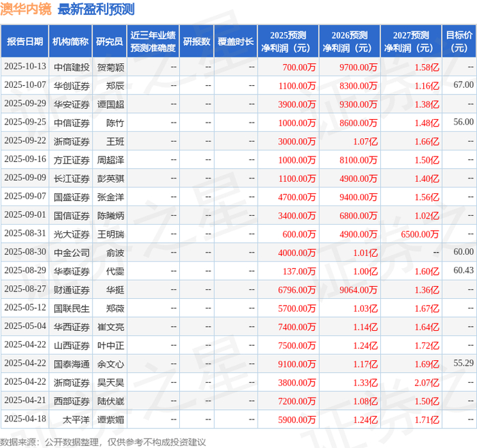
Task: Click the 山西证券 institution cell
Action: click(x=72, y=345)
